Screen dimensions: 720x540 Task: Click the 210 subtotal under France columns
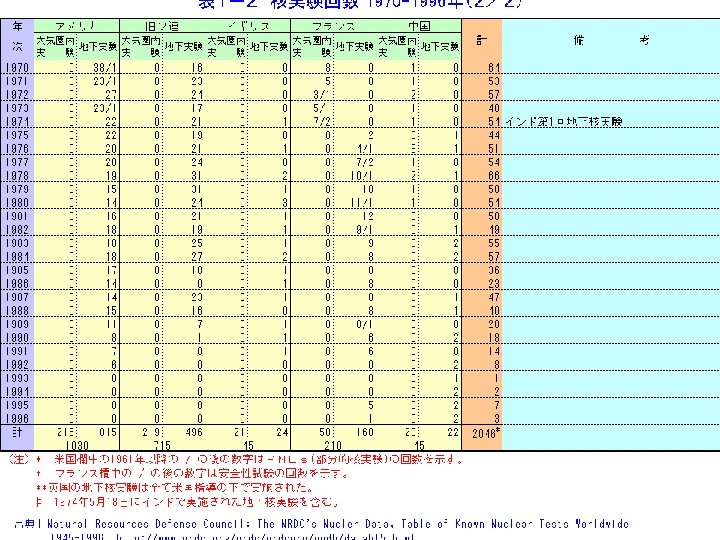(x=332, y=445)
